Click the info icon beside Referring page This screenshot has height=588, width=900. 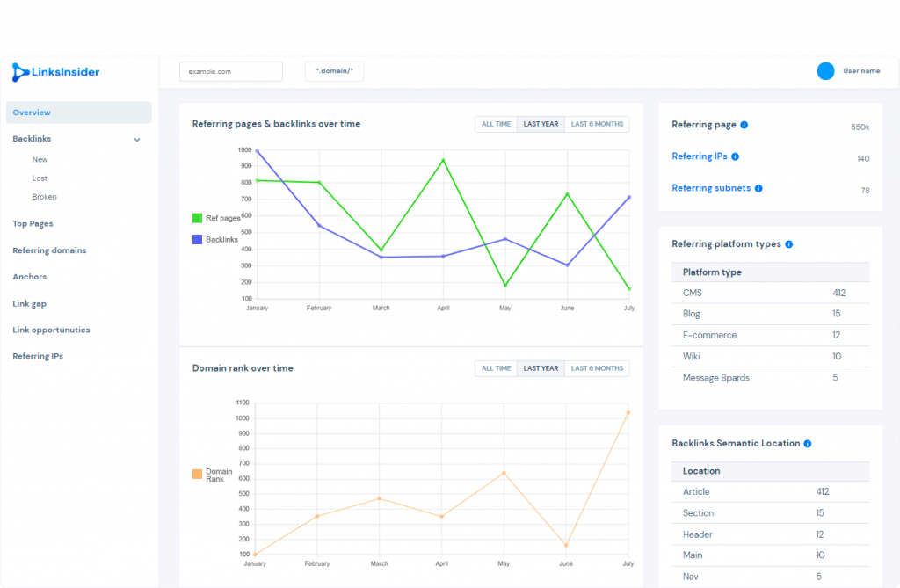[744, 125]
